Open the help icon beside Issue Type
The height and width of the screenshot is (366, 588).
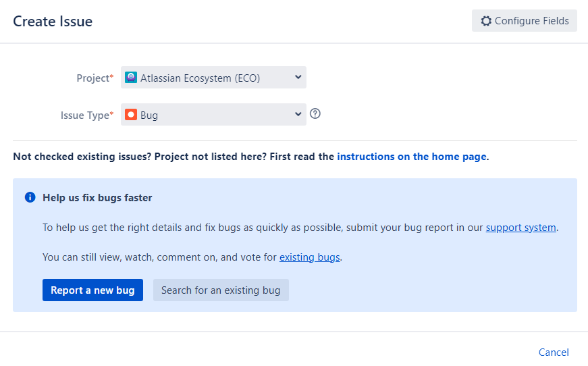coord(315,114)
